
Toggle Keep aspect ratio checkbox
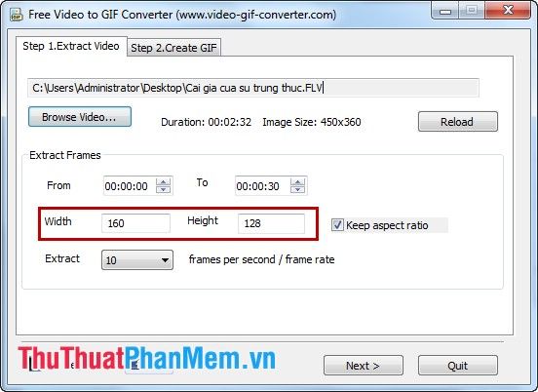point(337,225)
